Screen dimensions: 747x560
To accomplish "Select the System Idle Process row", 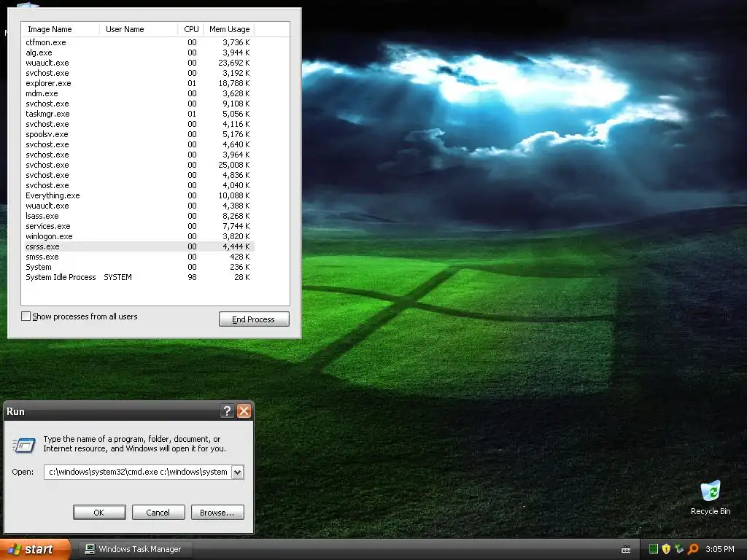I will [x=139, y=277].
